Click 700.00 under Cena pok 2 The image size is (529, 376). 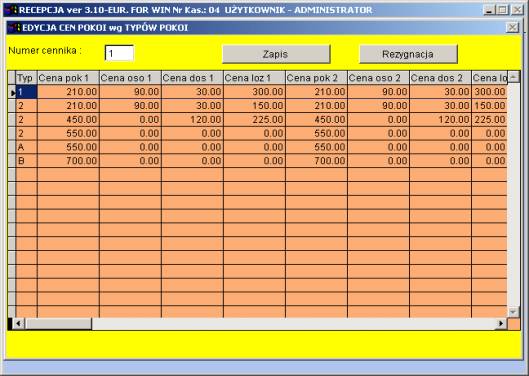316,161
